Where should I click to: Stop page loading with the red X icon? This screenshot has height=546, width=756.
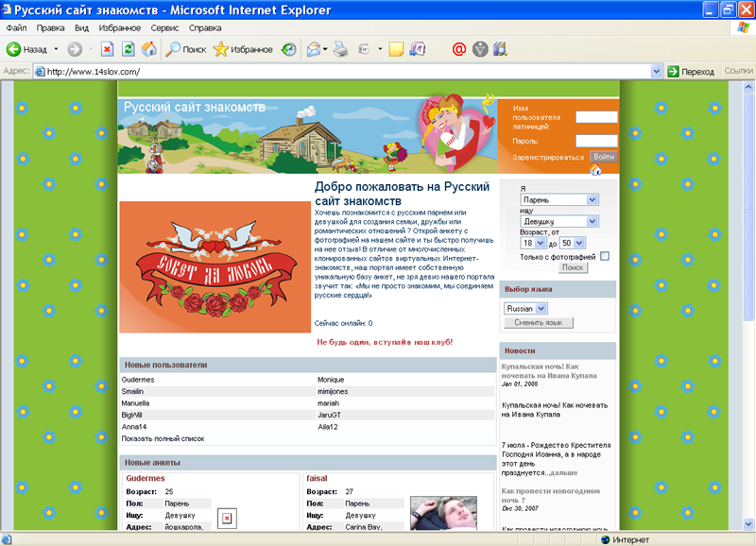(107, 49)
